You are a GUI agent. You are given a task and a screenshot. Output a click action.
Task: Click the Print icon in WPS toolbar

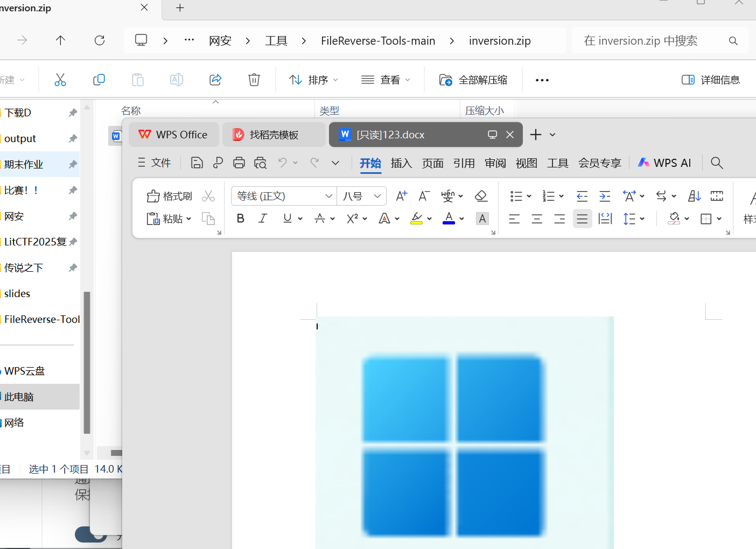pyautogui.click(x=239, y=163)
